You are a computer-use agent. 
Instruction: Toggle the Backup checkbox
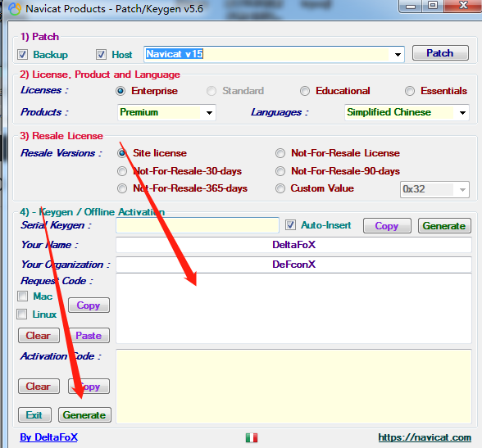click(22, 55)
